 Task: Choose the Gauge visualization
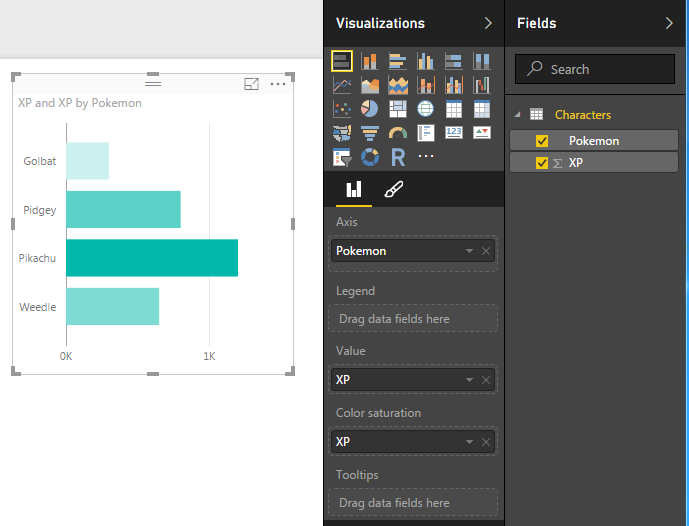(x=398, y=133)
